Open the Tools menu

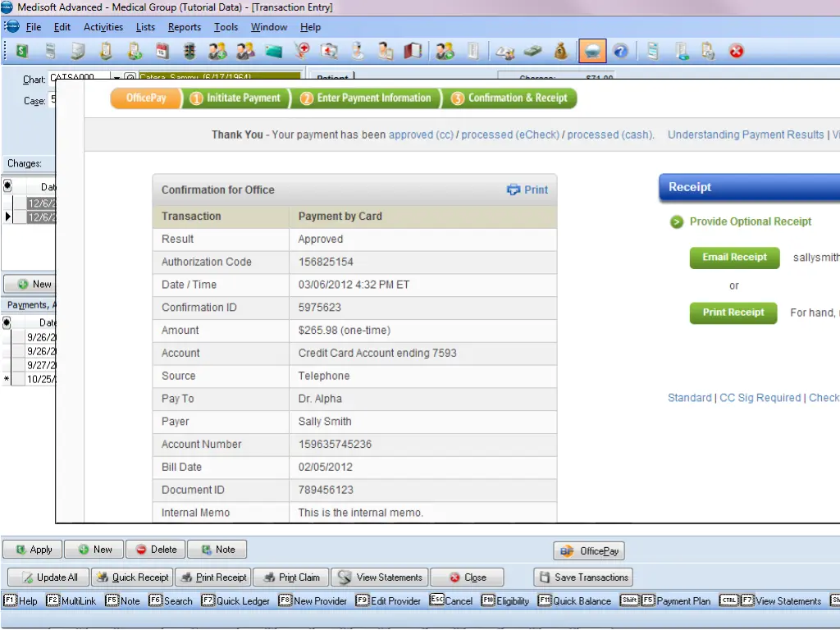[226, 27]
